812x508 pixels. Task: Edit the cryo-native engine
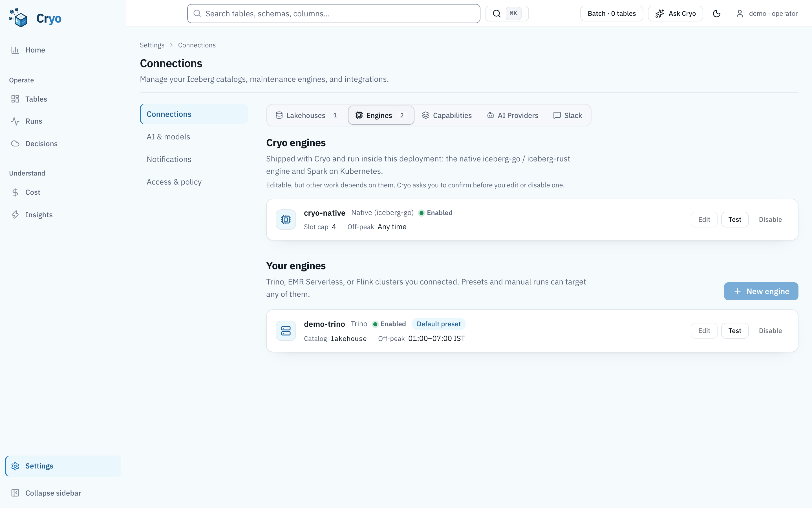[704, 219]
